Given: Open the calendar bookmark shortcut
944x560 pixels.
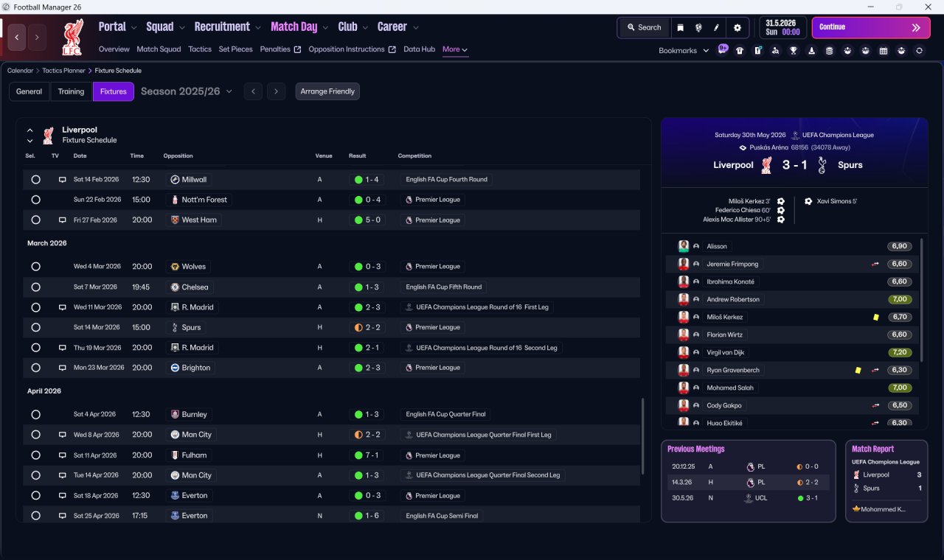Looking at the screenshot, I should pyautogui.click(x=884, y=50).
